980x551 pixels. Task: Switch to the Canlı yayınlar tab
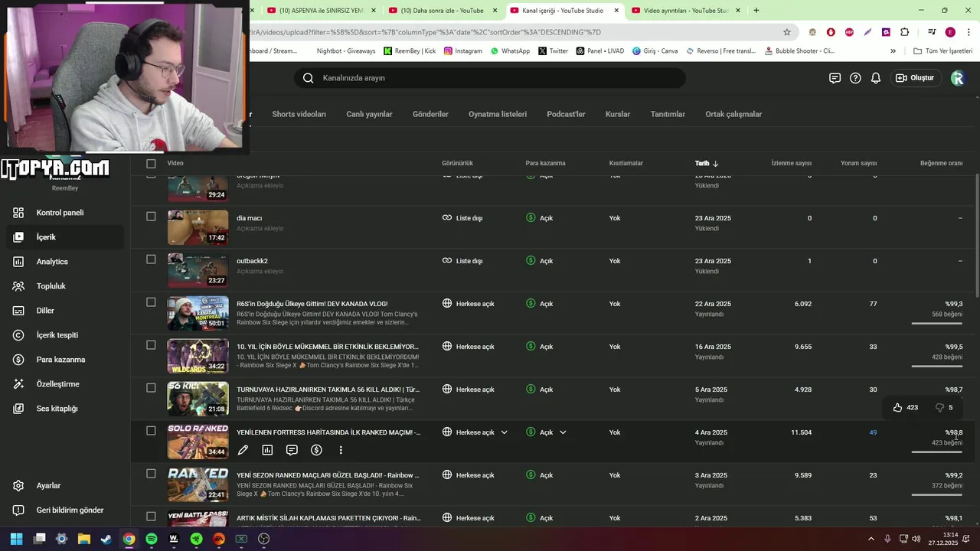pyautogui.click(x=369, y=114)
